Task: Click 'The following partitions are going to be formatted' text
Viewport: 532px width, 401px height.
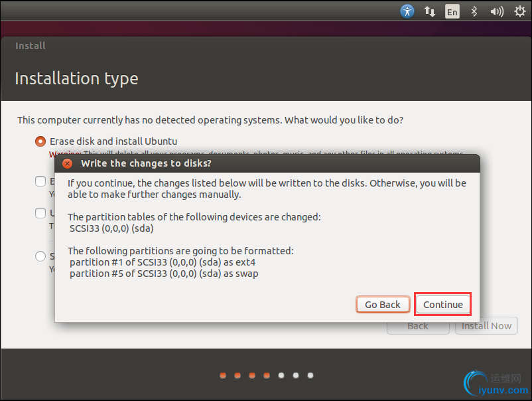Action: tap(180, 251)
